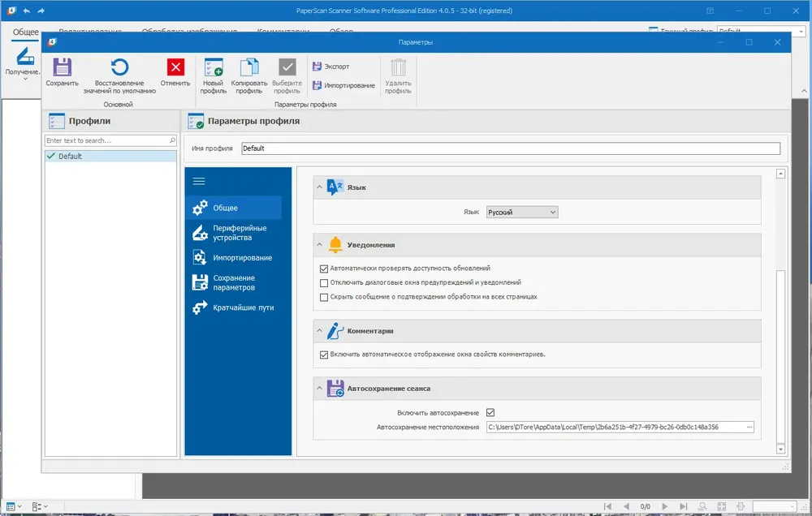Click the Импортирование toolbar item in ribbon

343,85
